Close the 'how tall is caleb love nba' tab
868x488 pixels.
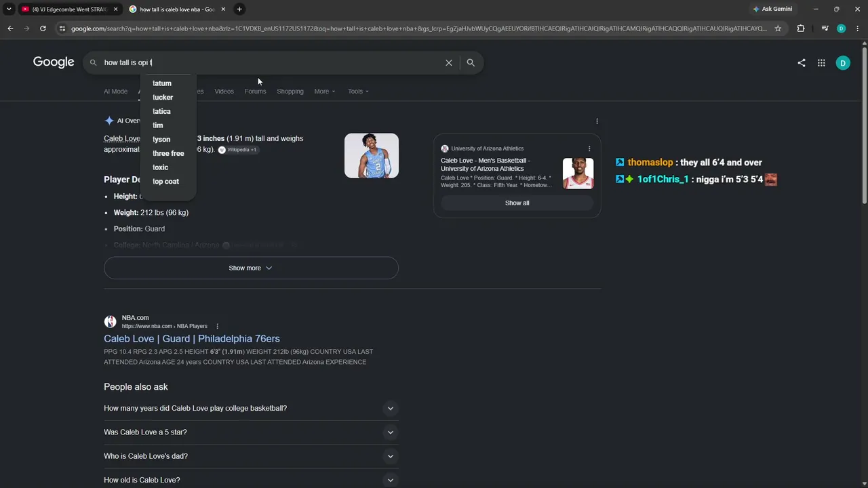pyautogui.click(x=223, y=9)
